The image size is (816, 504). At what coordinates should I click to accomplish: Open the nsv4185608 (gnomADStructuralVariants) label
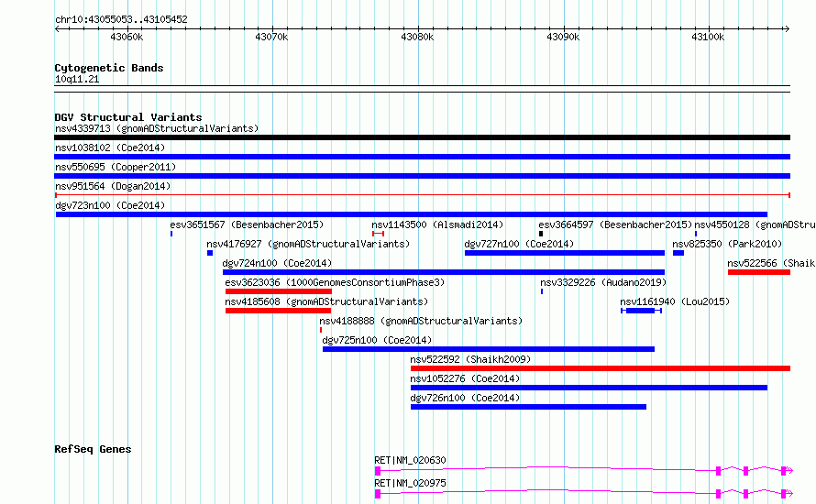326,301
